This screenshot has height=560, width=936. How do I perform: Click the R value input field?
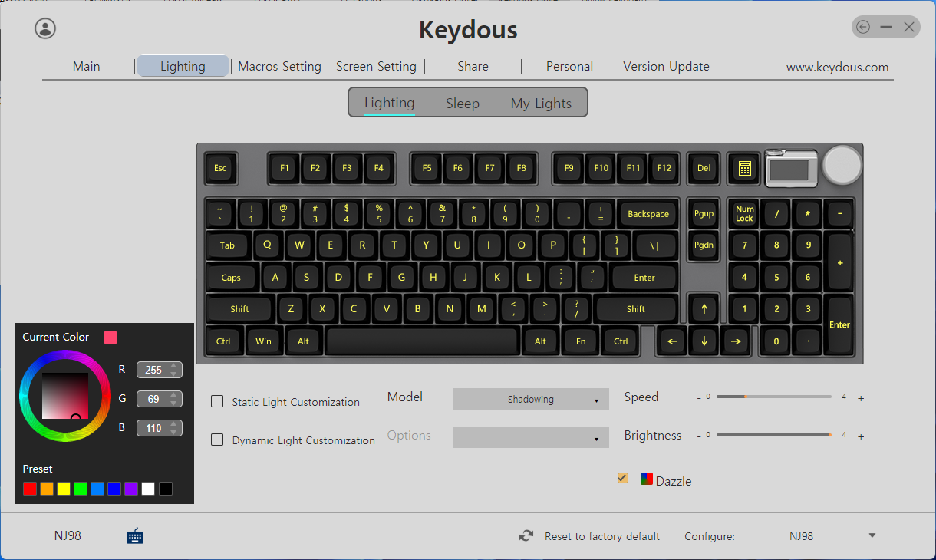click(x=160, y=370)
